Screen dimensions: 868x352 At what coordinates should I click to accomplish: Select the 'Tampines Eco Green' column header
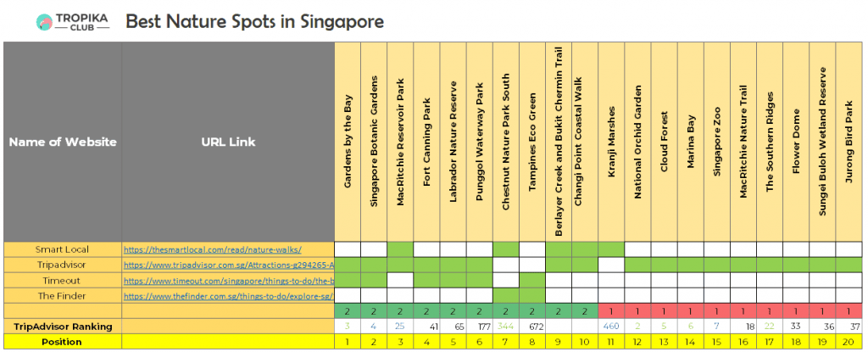532,142
